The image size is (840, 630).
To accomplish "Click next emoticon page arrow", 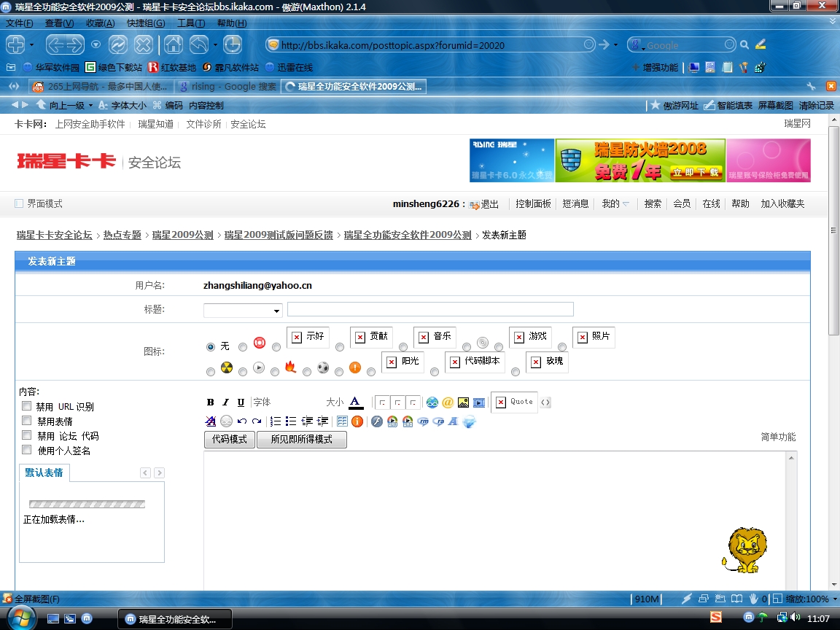I will (x=159, y=472).
